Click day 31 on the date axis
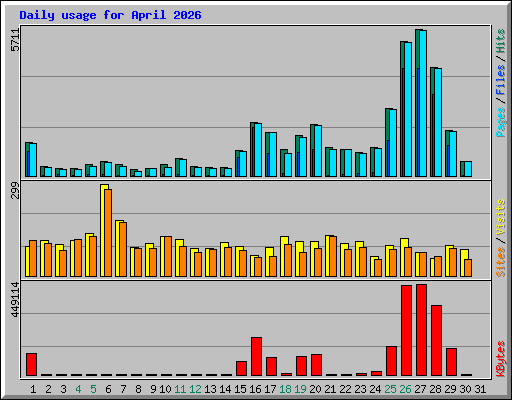Image resolution: width=512 pixels, height=400 pixels. coord(480,389)
